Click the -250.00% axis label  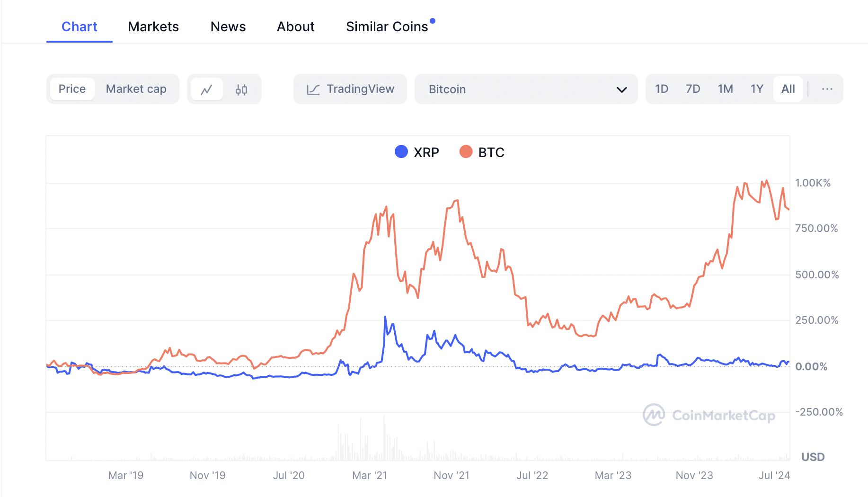[819, 412]
